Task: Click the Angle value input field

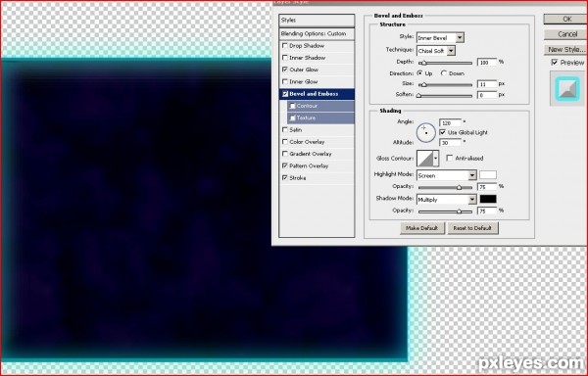Action: click(450, 122)
